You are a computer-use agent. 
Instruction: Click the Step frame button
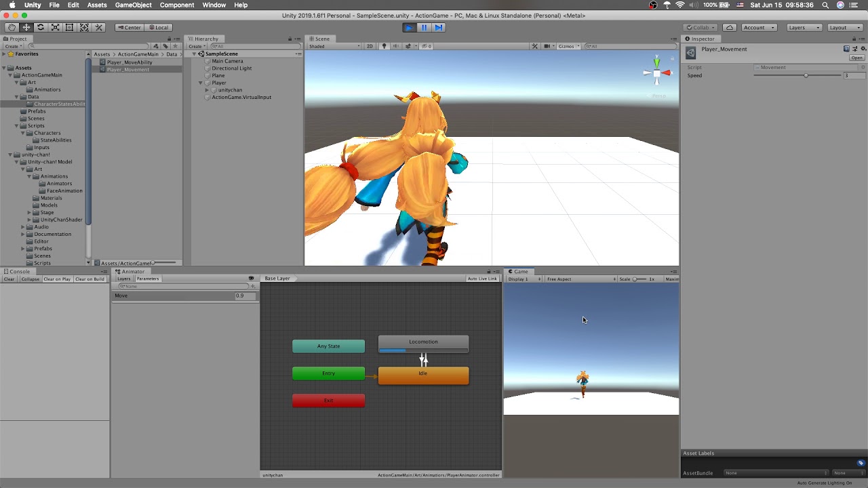pyautogui.click(x=439, y=28)
